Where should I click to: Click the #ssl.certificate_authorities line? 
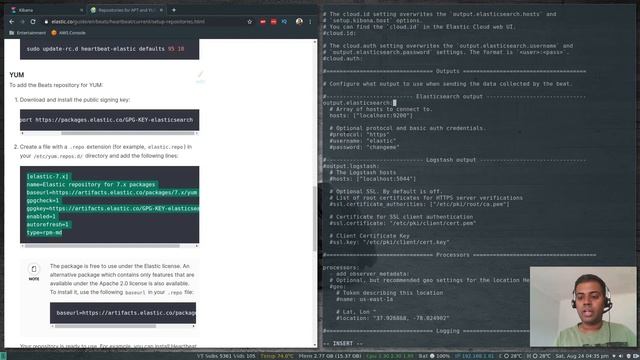tap(419, 204)
